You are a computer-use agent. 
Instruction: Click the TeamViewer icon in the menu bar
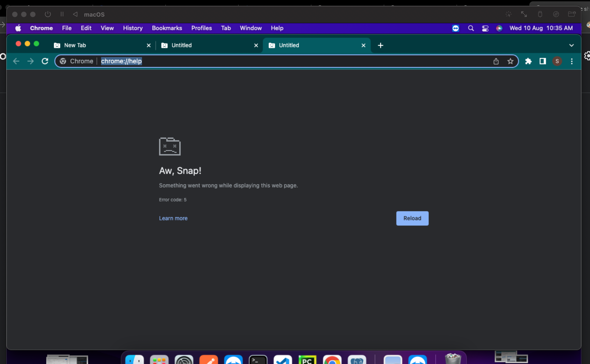[455, 28]
